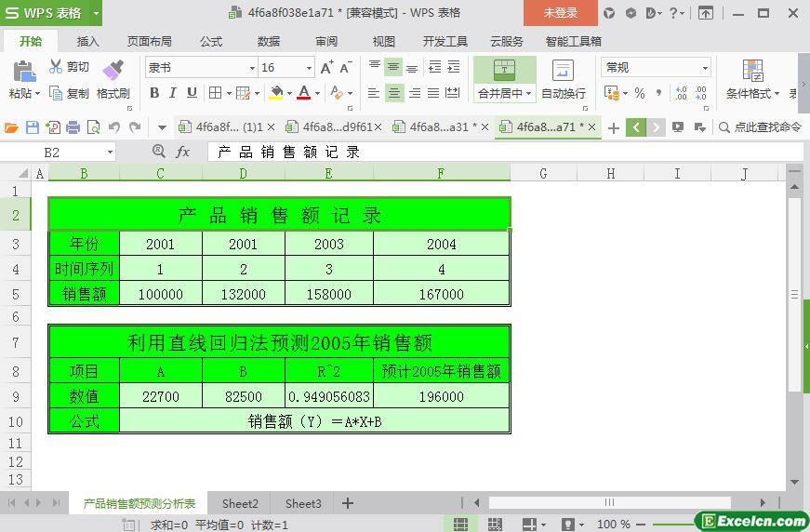
Task: Expand quick access toolbar dropdown arrow
Action: [162, 127]
